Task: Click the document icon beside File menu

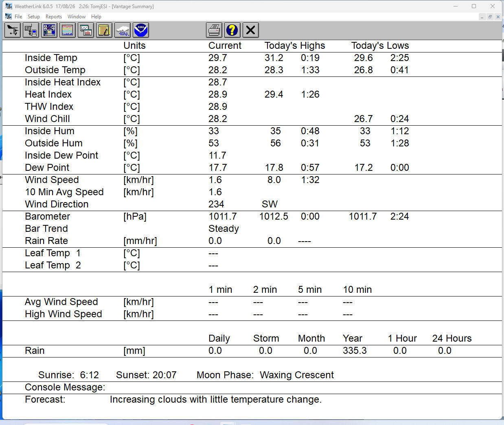Action: (x=9, y=16)
